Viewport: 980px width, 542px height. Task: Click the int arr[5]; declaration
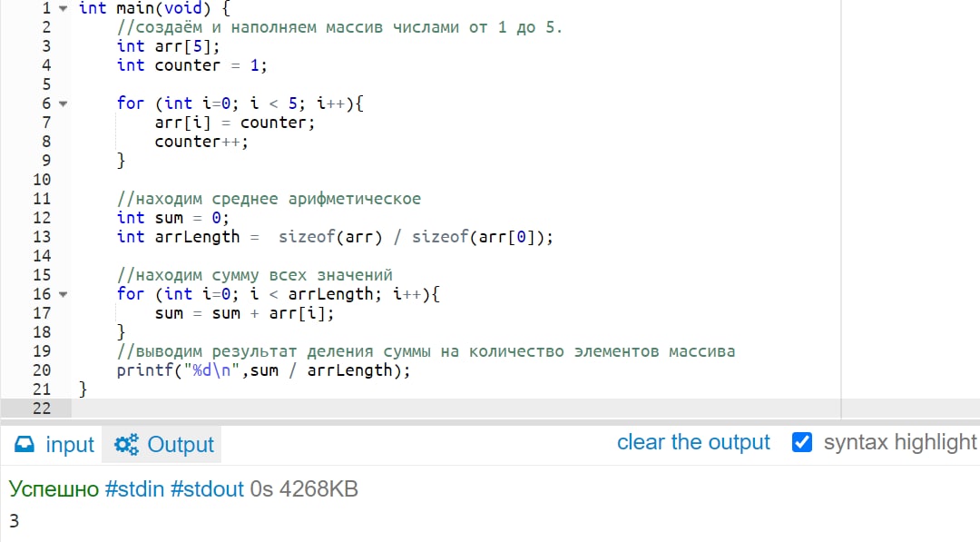click(168, 46)
